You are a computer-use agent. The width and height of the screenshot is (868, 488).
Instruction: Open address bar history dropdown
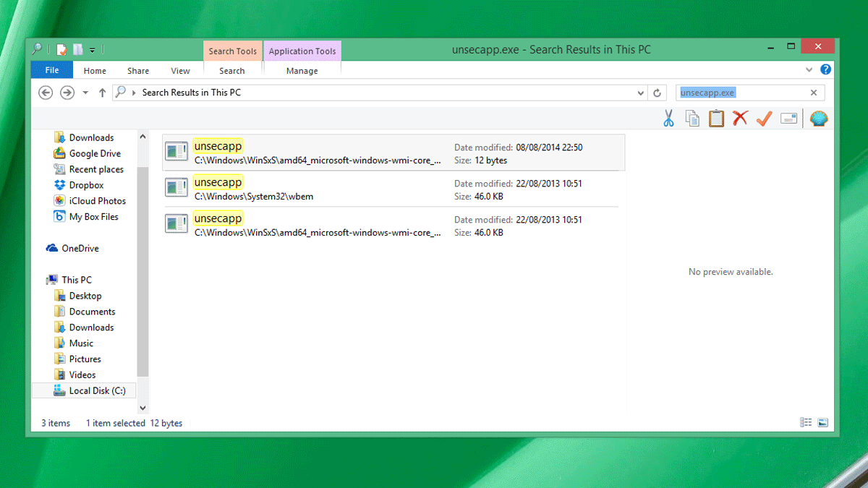point(641,93)
